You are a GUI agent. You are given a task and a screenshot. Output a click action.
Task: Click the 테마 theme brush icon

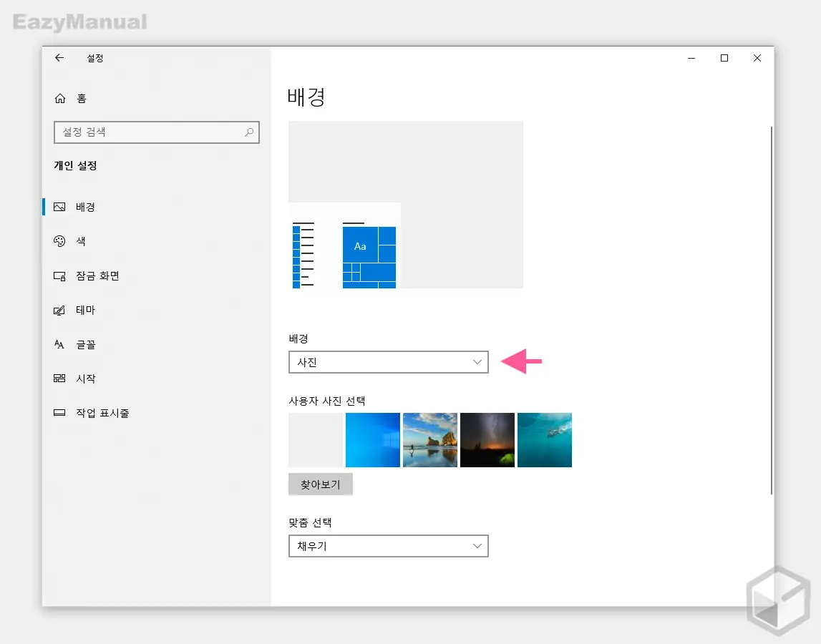point(60,310)
